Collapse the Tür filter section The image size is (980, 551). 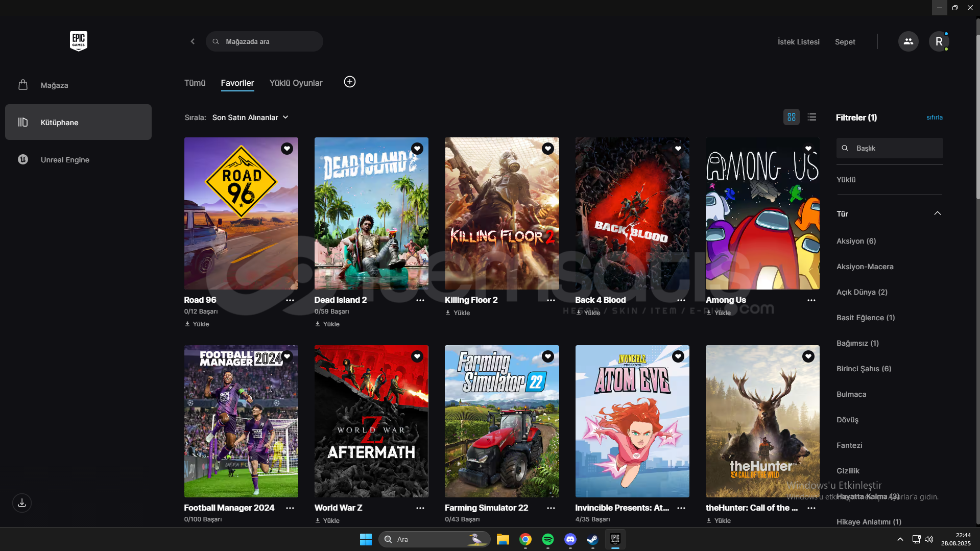[938, 213]
